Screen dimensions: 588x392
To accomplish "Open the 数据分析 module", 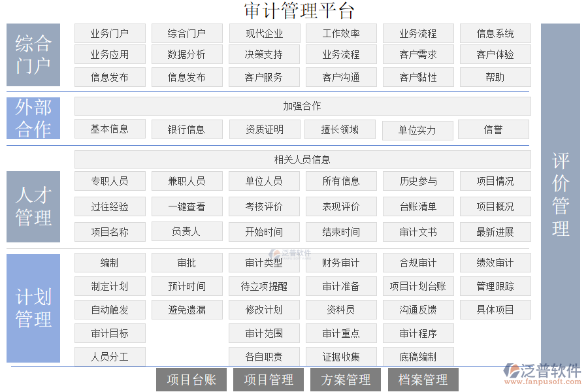I will click(x=187, y=55).
